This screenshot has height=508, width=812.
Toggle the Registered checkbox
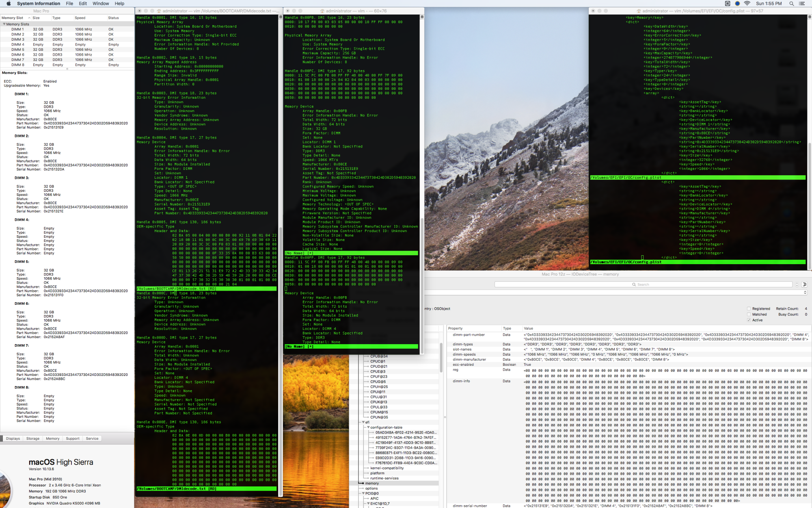click(749, 309)
